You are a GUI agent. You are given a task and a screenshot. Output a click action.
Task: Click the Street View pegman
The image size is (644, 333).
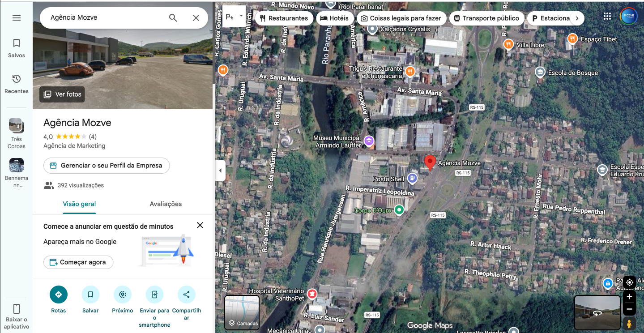[629, 323]
